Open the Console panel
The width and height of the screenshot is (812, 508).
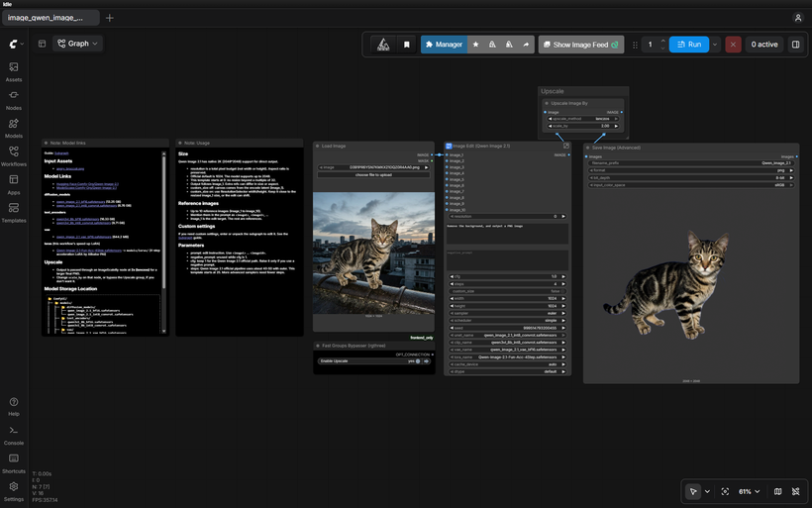(x=14, y=435)
